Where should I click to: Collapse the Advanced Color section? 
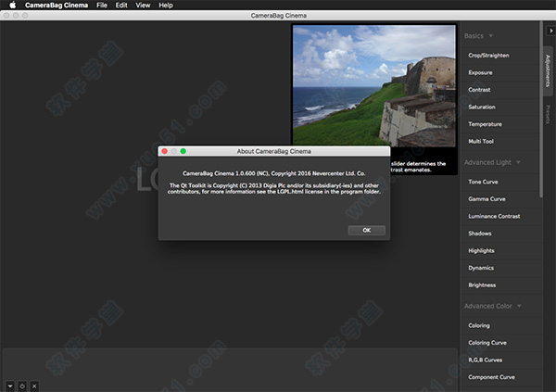pyautogui.click(x=493, y=306)
